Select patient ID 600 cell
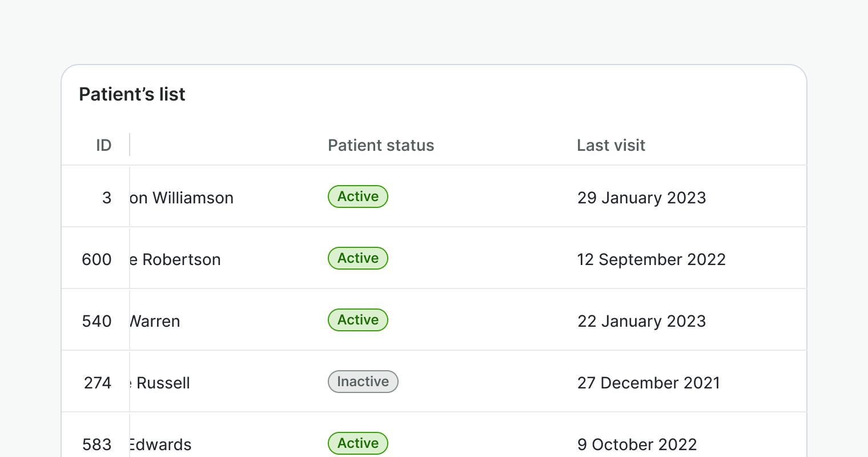Image resolution: width=868 pixels, height=457 pixels. coord(97,259)
